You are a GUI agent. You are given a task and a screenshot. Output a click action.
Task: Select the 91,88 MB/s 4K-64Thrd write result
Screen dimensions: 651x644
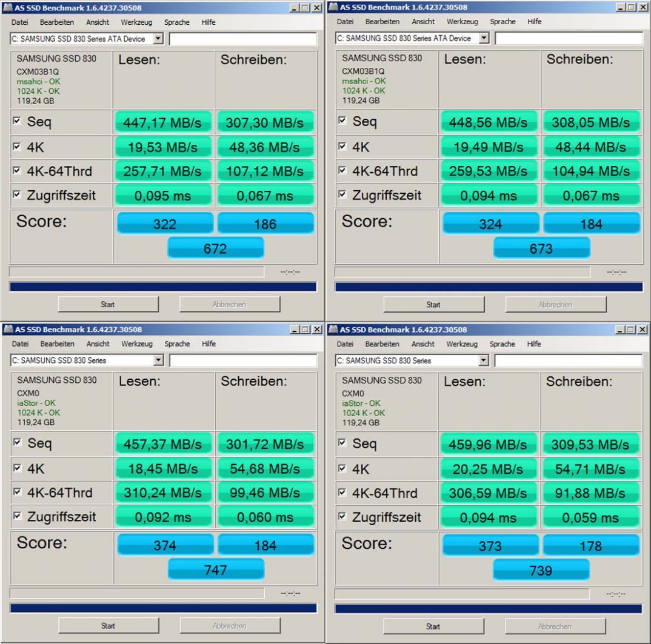(590, 493)
